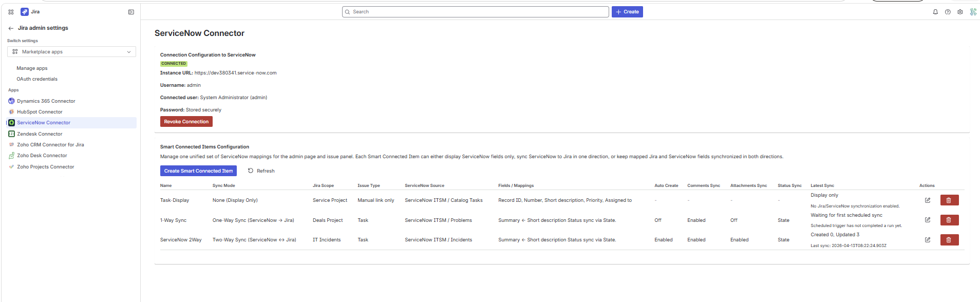
Task: Open the settings gear icon in top bar
Action: click(960, 12)
